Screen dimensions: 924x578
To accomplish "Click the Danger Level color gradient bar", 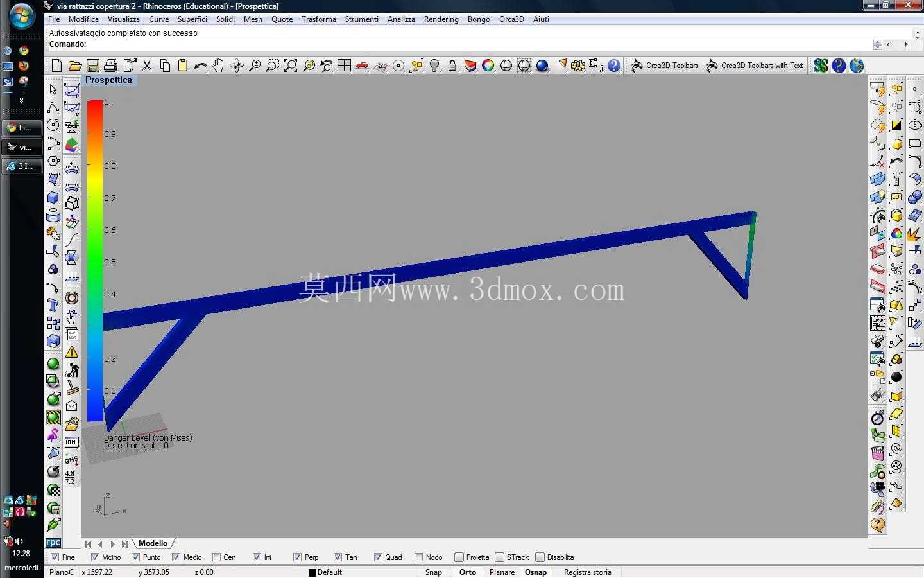I will pos(95,261).
